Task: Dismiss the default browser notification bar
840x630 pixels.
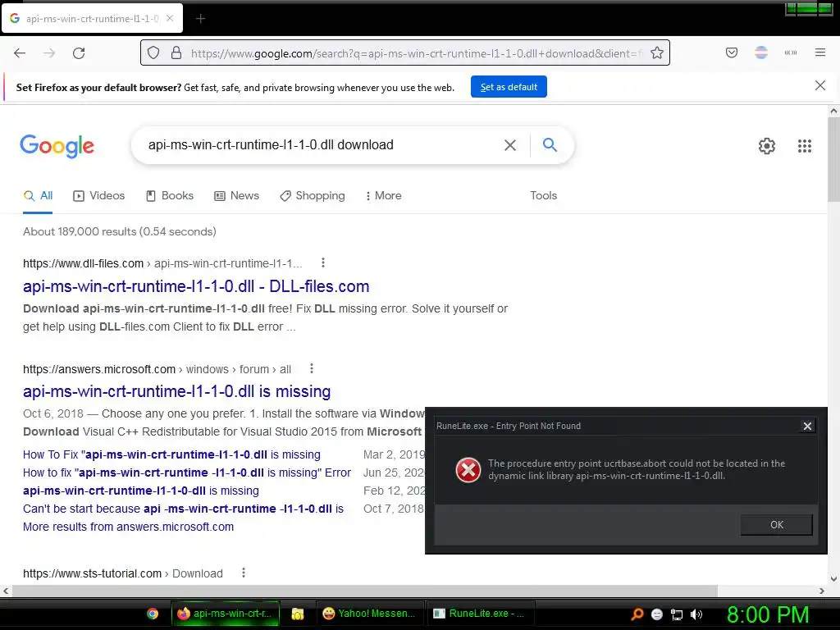Action: (x=820, y=85)
